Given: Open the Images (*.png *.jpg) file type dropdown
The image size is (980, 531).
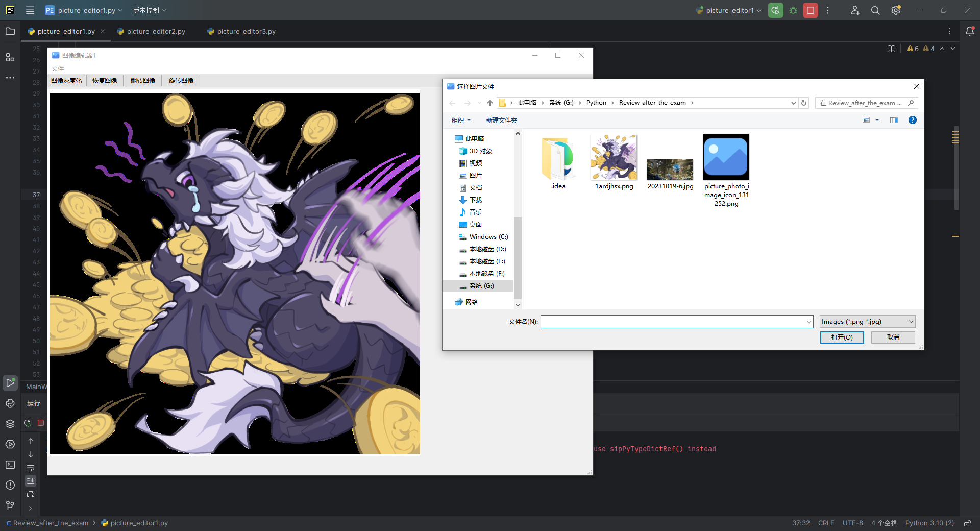Looking at the screenshot, I should [867, 322].
